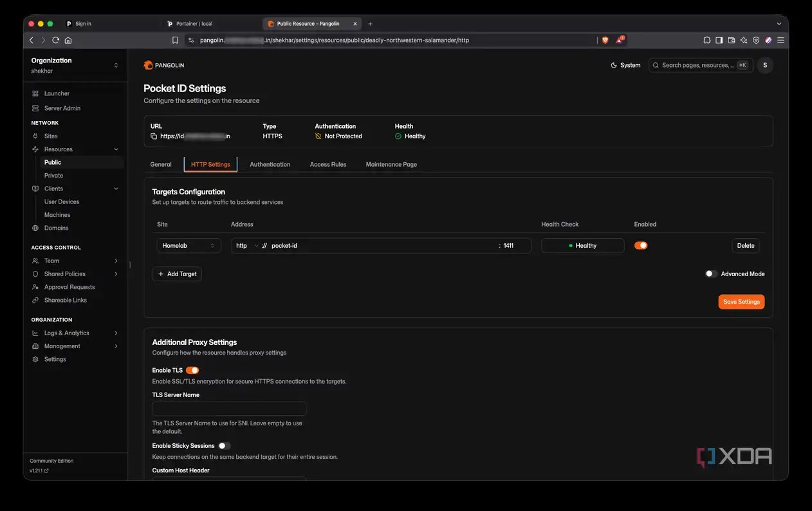Click the Pangolin logo in header

pyautogui.click(x=164, y=65)
